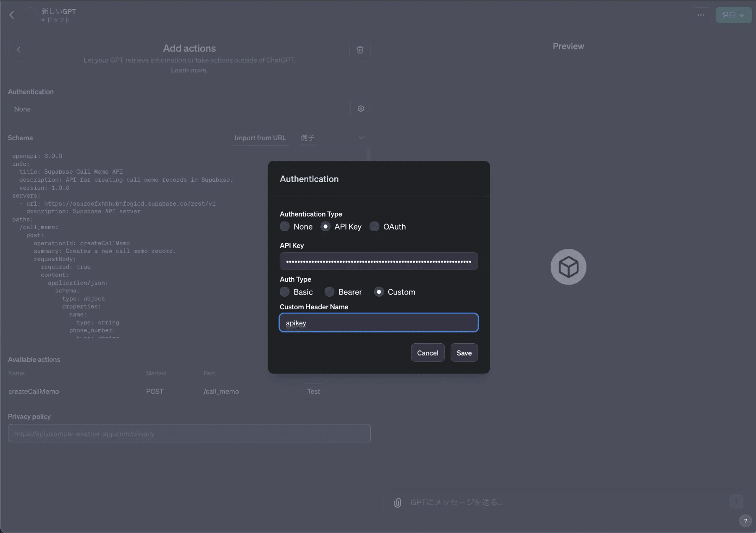Click the cube GPT preview avatar
Screen dimensions: 756x533
pos(568,267)
